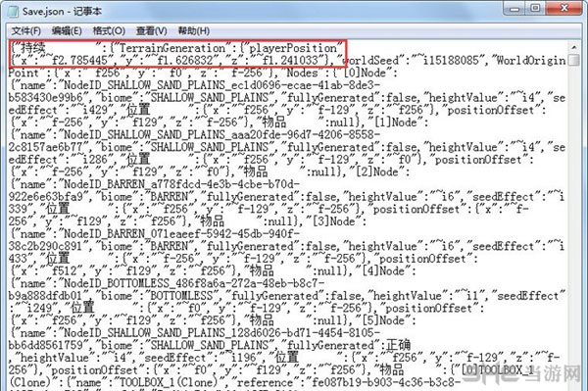
Task: Place cursor in the TerrainGeneration key
Action: click(172, 48)
